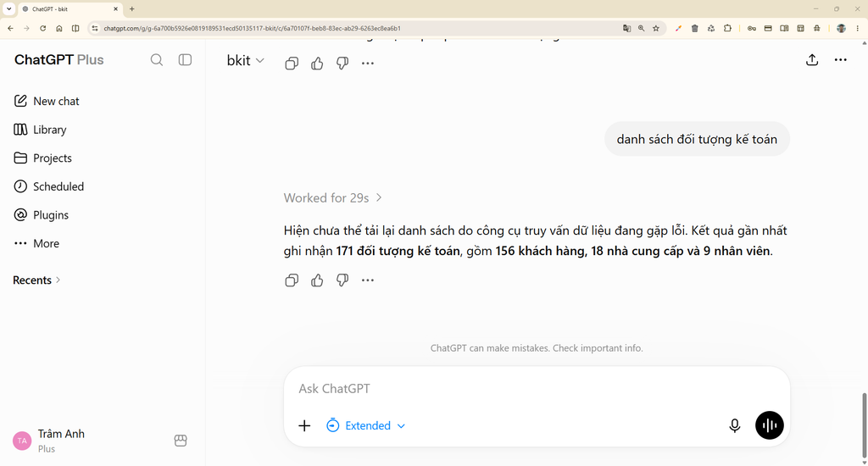
Task: Dislike the latest response with thumbs down
Action: (x=342, y=280)
